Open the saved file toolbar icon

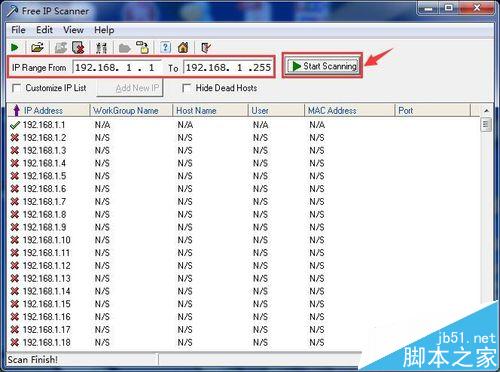37,48
